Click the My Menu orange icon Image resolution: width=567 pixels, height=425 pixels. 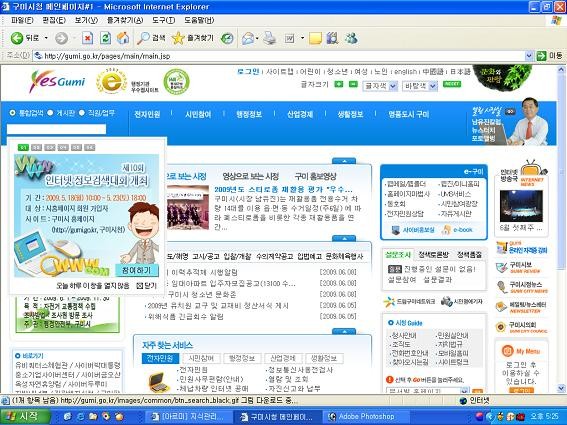click(507, 350)
